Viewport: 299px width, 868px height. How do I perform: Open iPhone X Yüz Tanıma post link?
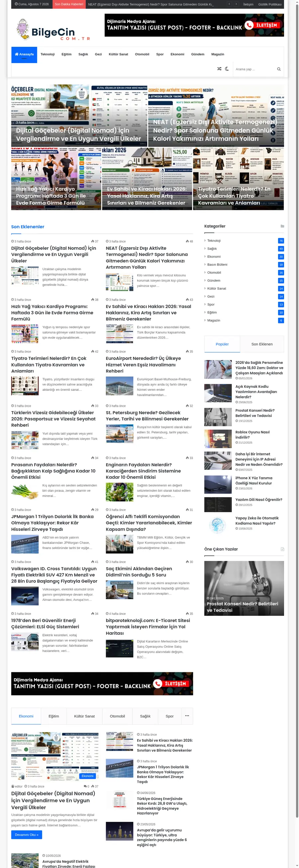[x=253, y=481]
